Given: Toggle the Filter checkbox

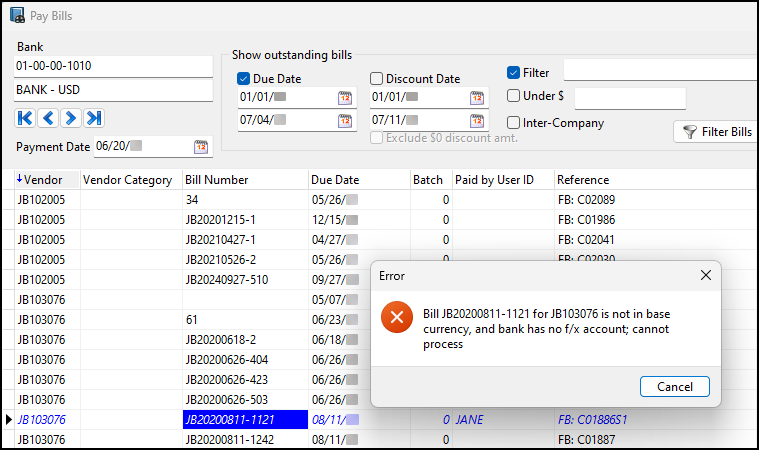Looking at the screenshot, I should 513,73.
